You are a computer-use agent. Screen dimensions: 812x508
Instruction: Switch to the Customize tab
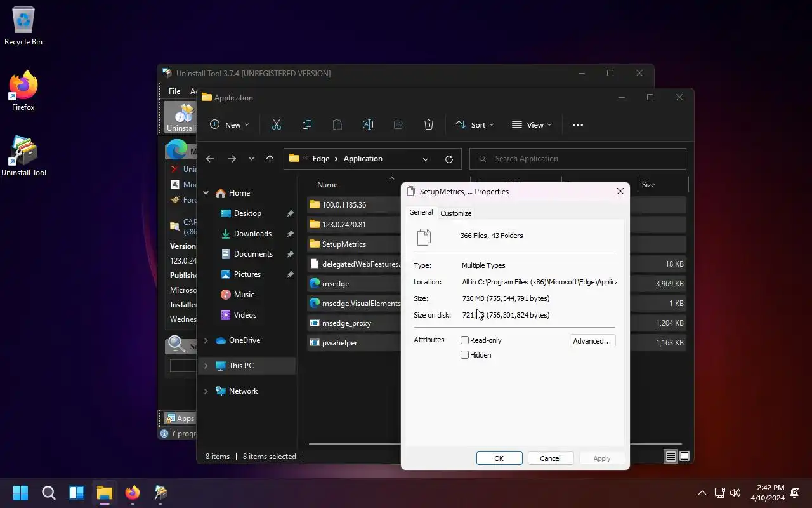[456, 213]
